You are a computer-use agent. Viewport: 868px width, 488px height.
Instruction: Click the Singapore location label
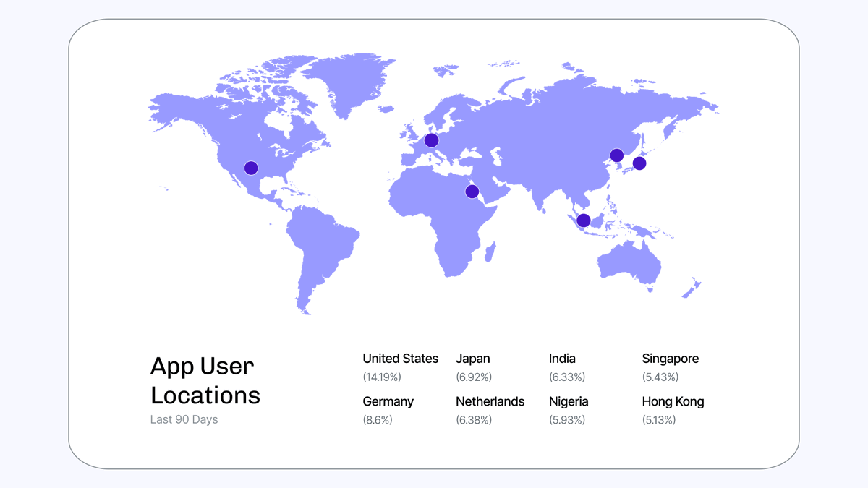671,358
